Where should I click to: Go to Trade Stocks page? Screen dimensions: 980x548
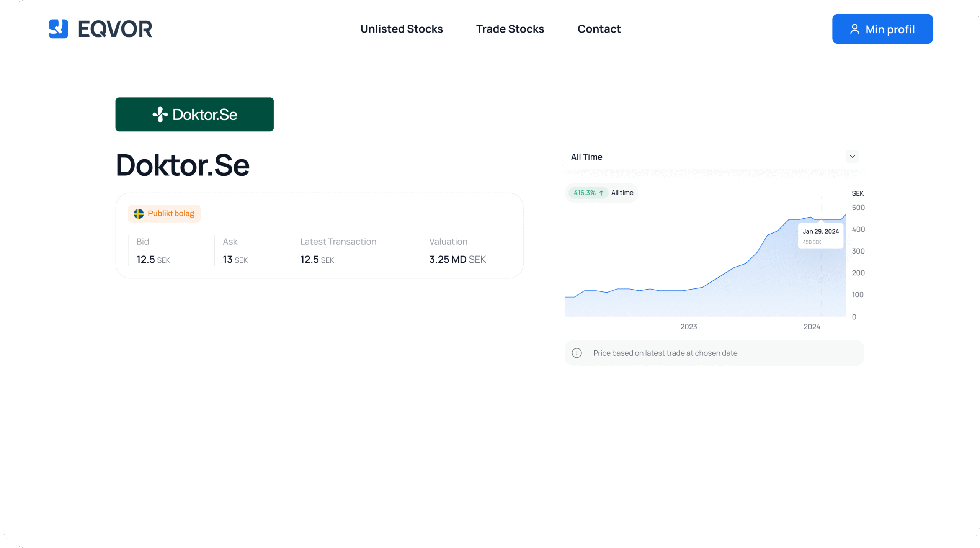pos(510,29)
